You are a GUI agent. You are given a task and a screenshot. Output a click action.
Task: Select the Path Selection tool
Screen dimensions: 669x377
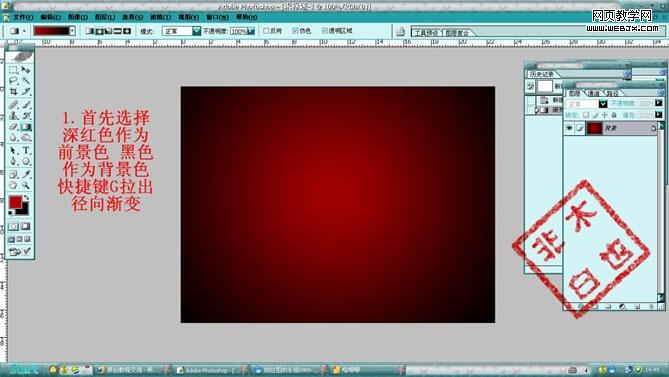[x=13, y=151]
